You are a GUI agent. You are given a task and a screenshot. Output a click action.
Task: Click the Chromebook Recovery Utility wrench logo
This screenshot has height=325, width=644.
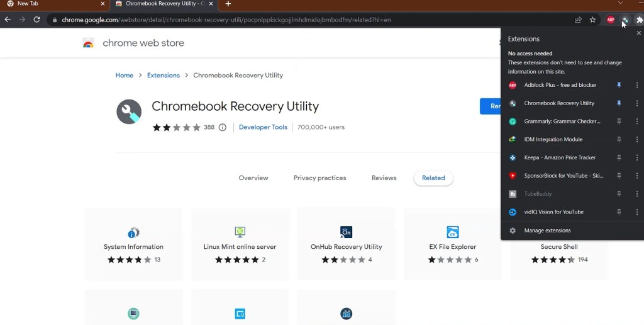click(129, 111)
